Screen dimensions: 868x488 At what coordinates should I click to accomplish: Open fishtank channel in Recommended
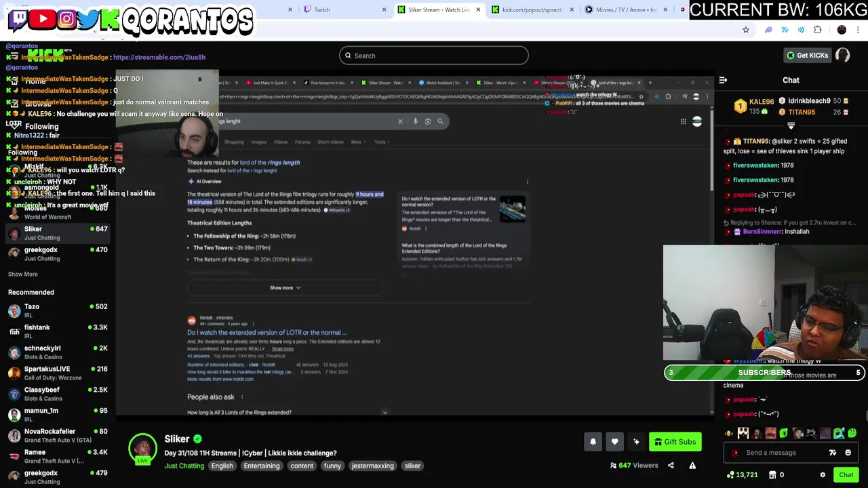tap(58, 331)
